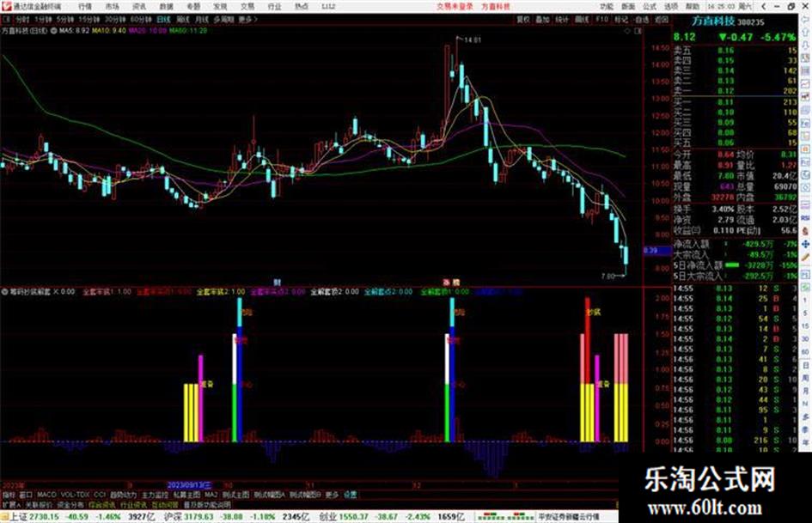
Task: Select the VOL-TDX indicator tab
Action: [75, 495]
